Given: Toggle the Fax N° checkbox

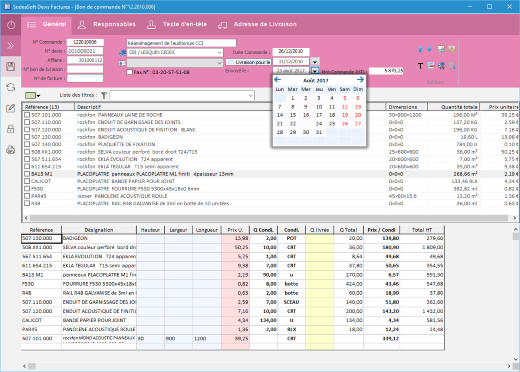Looking at the screenshot, I should tap(130, 72).
